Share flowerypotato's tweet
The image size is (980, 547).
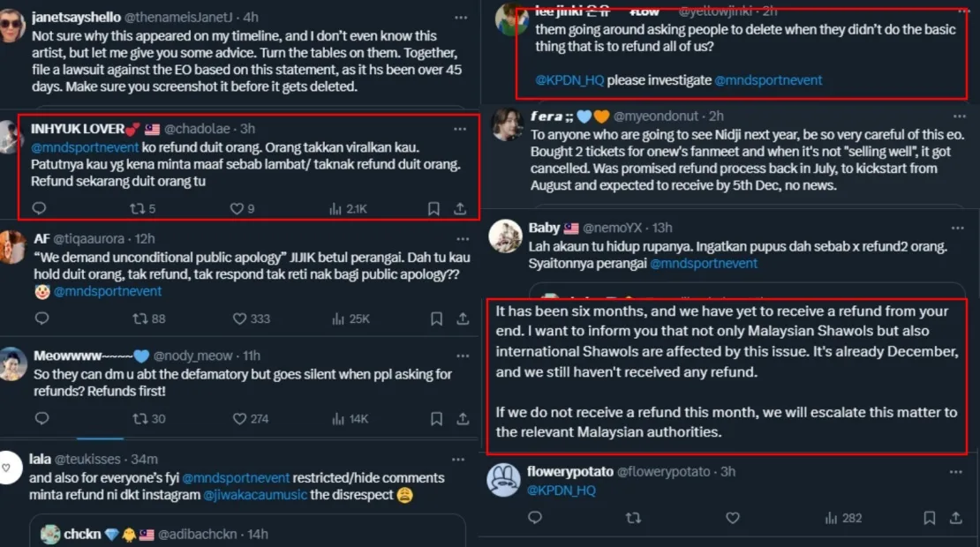click(x=956, y=518)
